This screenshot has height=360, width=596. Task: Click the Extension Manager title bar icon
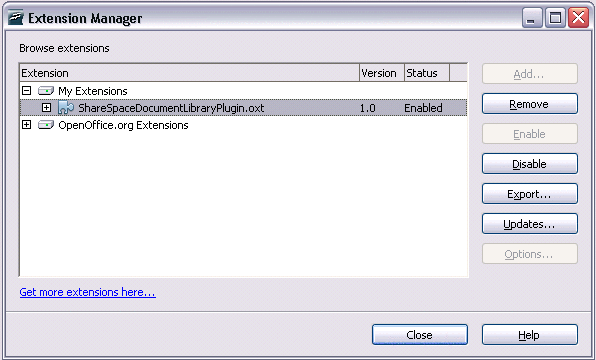[16, 18]
